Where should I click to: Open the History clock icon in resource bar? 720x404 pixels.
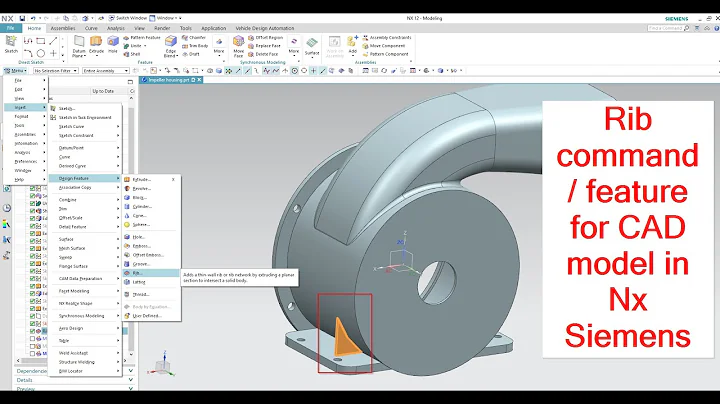6,208
